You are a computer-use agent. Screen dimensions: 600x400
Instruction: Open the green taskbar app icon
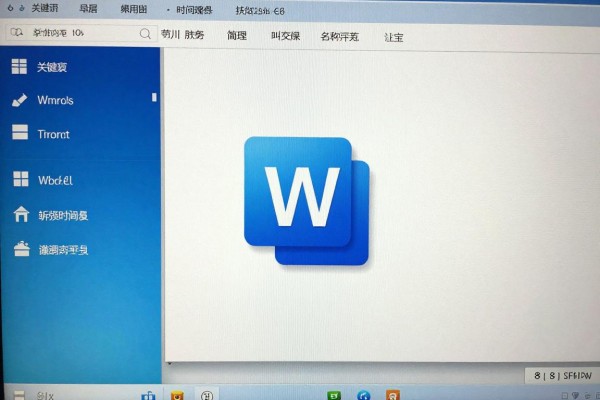334,395
